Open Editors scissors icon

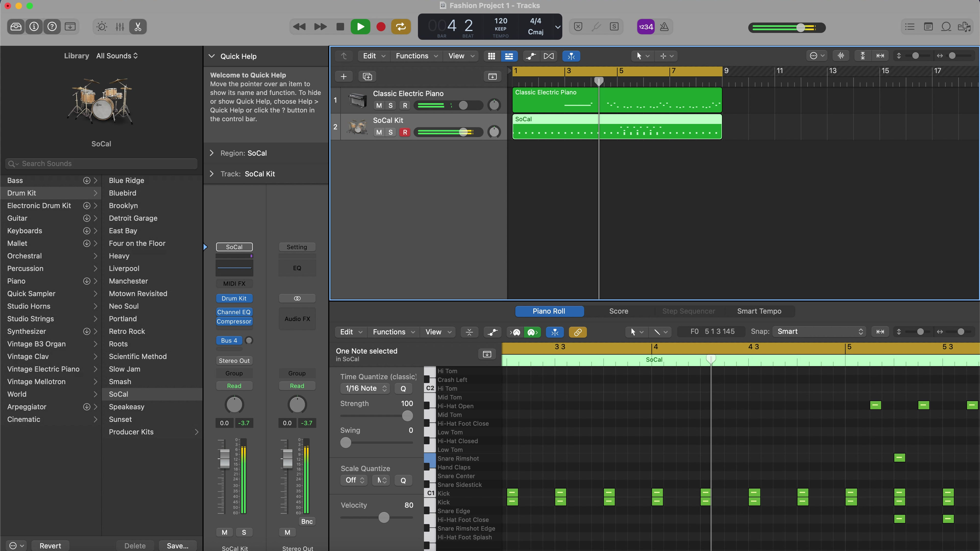[x=138, y=27]
